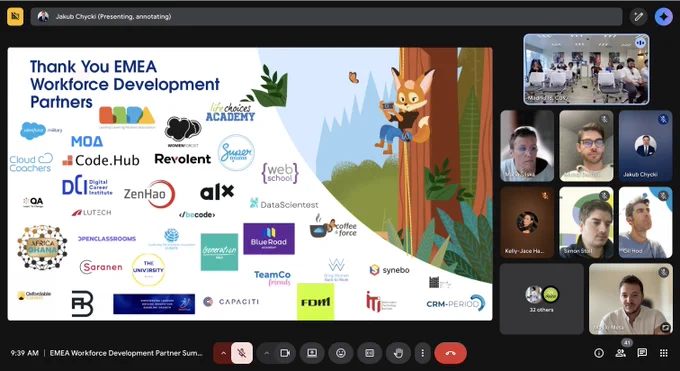The image size is (680, 371).
Task: Click the Blue Road Academy logo
Action: tap(269, 239)
